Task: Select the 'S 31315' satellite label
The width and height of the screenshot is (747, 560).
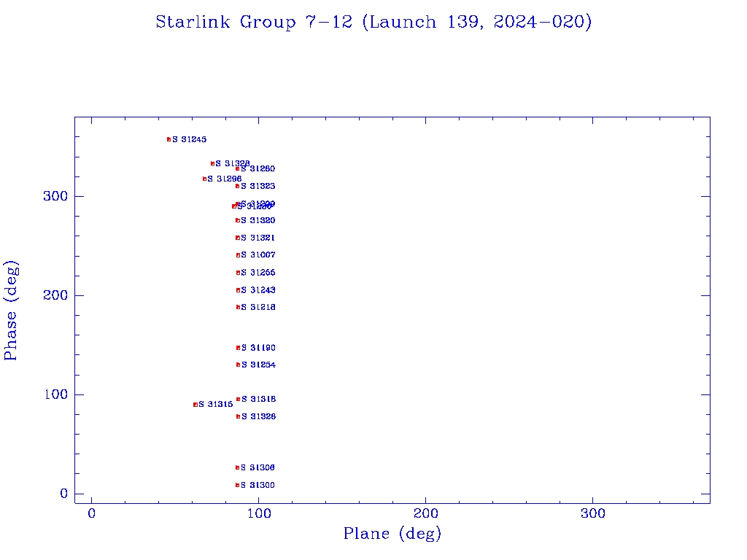Action: tap(215, 404)
